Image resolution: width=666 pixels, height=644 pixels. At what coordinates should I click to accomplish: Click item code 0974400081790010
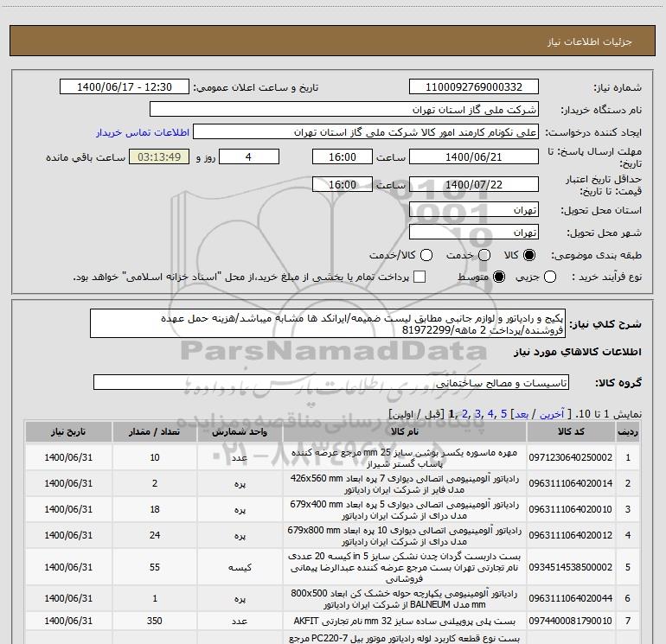[571, 621]
